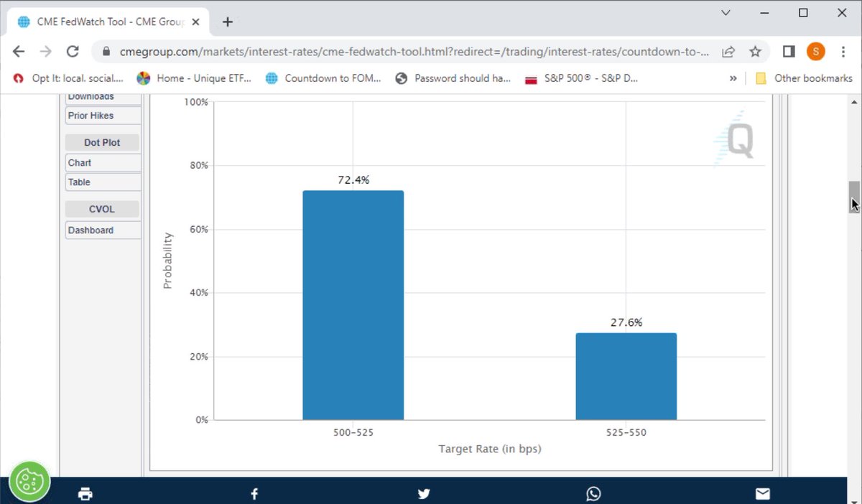Open the CVOL Dashboard item
The height and width of the screenshot is (504, 862).
pos(103,230)
